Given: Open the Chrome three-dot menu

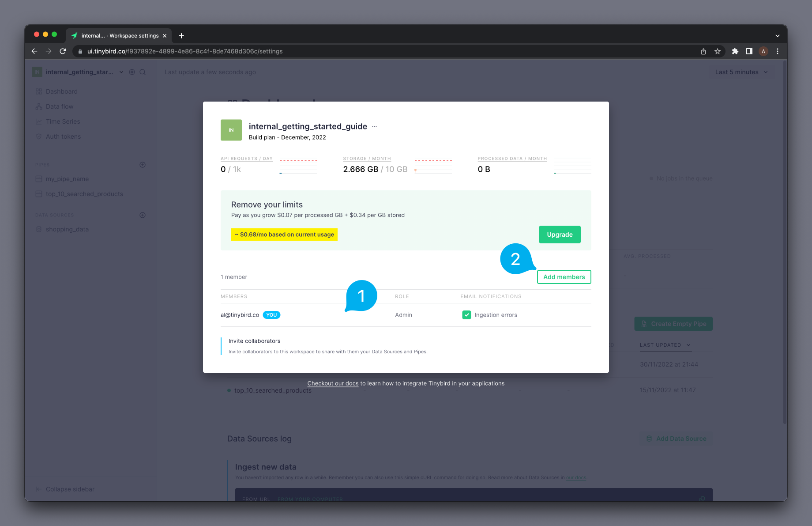Looking at the screenshot, I should 778,51.
